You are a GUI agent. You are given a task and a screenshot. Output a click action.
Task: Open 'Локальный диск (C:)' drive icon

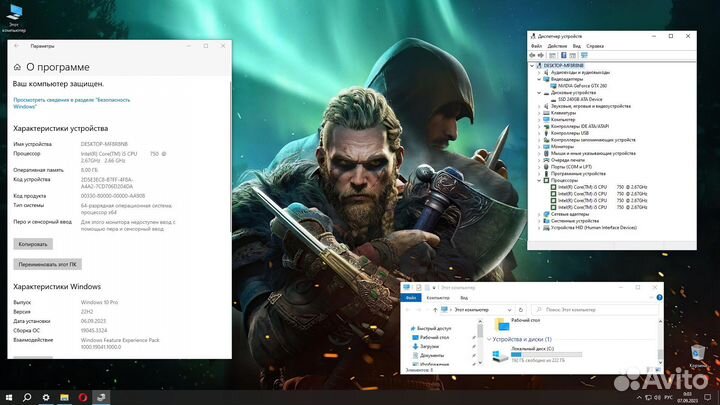(x=500, y=355)
